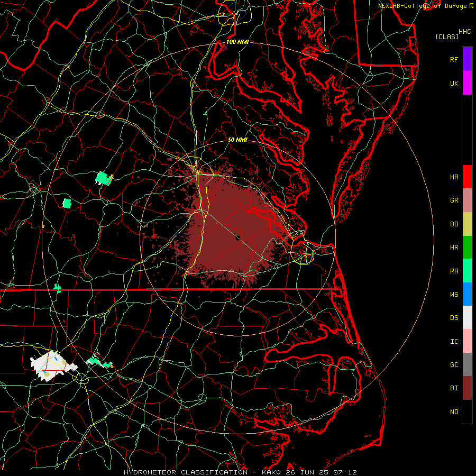This screenshot has width=476, height=476.
Task: Click the UK magenta legend swatch
Action: coord(467,83)
